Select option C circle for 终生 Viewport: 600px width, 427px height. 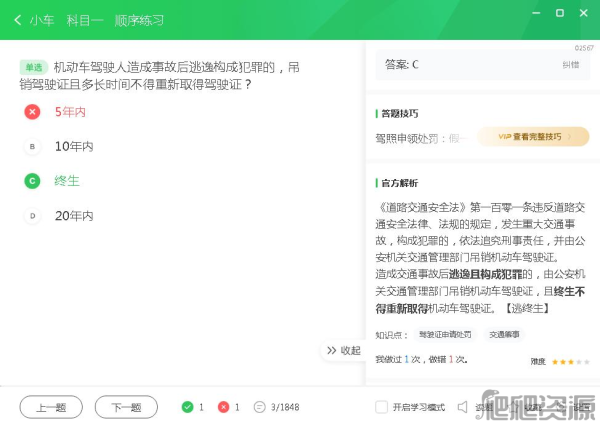click(32, 181)
